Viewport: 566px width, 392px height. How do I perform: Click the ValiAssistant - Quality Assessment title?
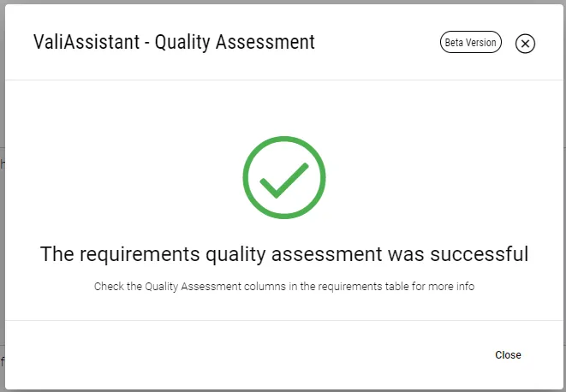(x=174, y=42)
